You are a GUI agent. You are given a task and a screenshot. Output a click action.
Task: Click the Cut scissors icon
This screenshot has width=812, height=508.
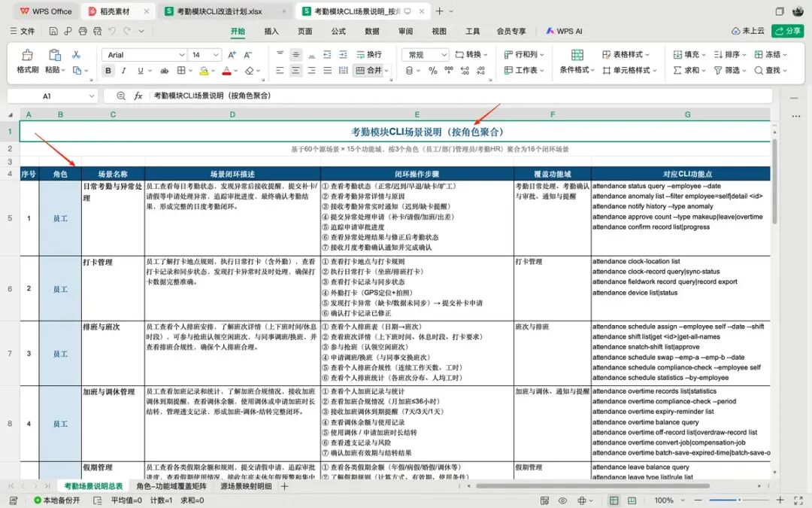tap(76, 54)
